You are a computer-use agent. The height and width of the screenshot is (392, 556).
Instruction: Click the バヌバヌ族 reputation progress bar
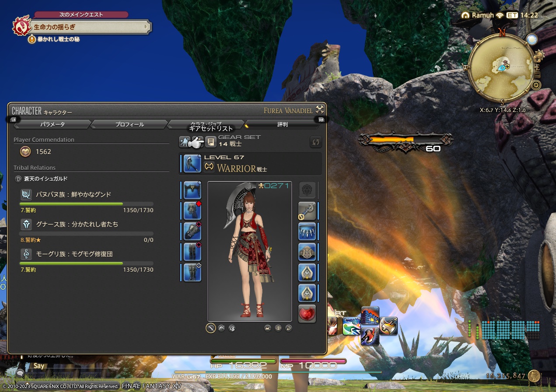click(x=86, y=204)
